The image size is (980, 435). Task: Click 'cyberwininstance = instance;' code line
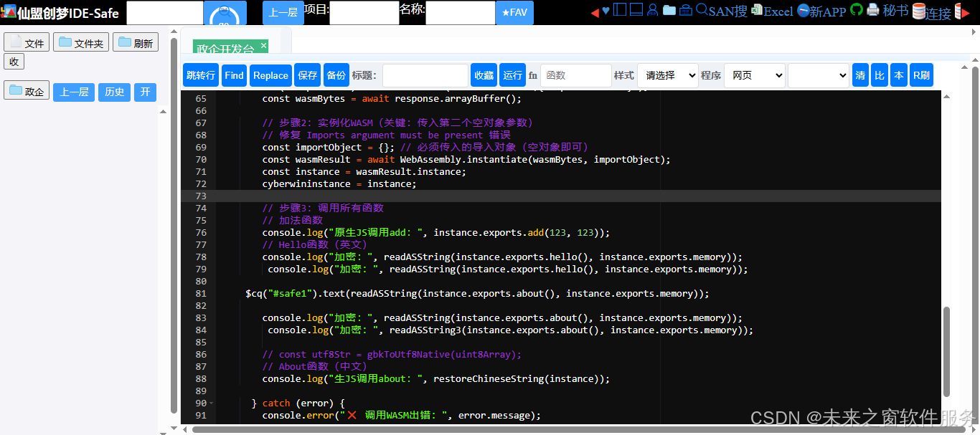339,184
